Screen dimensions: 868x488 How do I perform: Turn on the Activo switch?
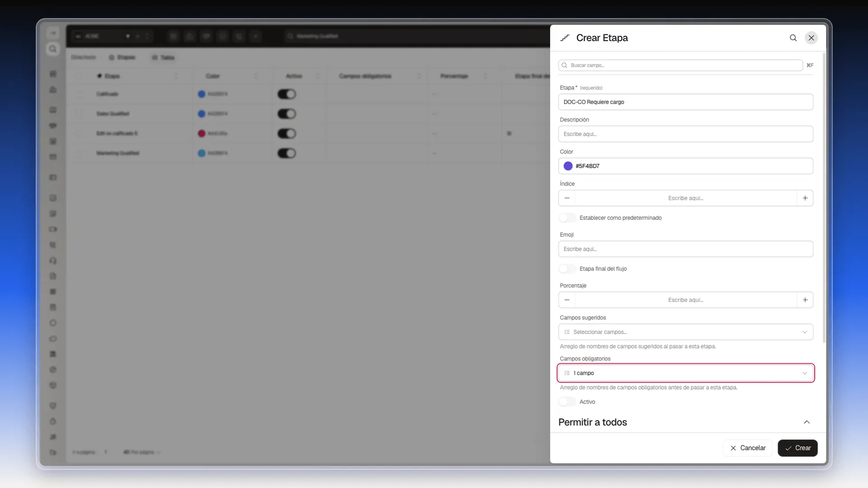click(x=567, y=402)
